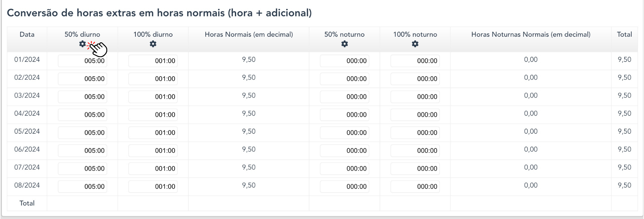Click gear icon under 100% diurno
This screenshot has height=219, width=644.
[153, 44]
